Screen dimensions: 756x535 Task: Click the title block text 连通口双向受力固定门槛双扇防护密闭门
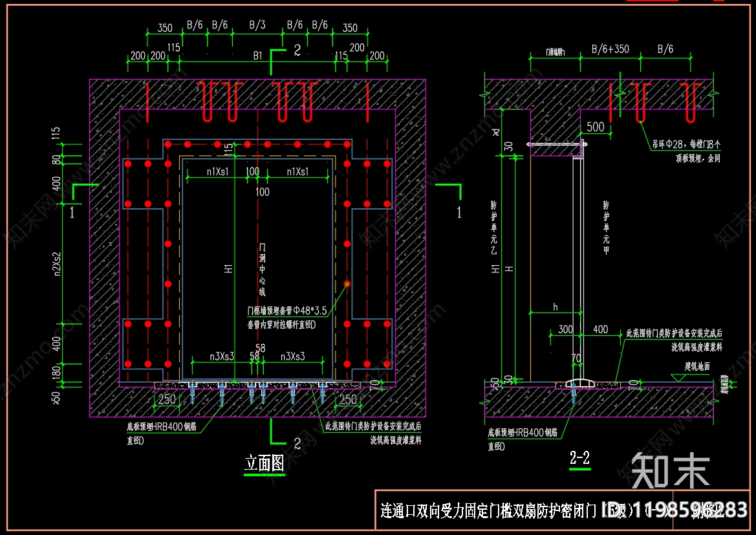(x=488, y=510)
